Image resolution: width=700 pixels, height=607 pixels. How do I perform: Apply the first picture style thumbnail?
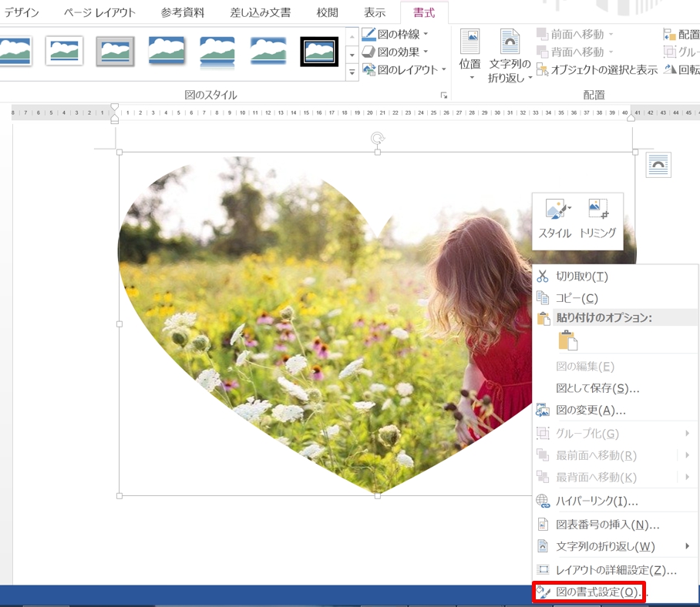[x=15, y=52]
